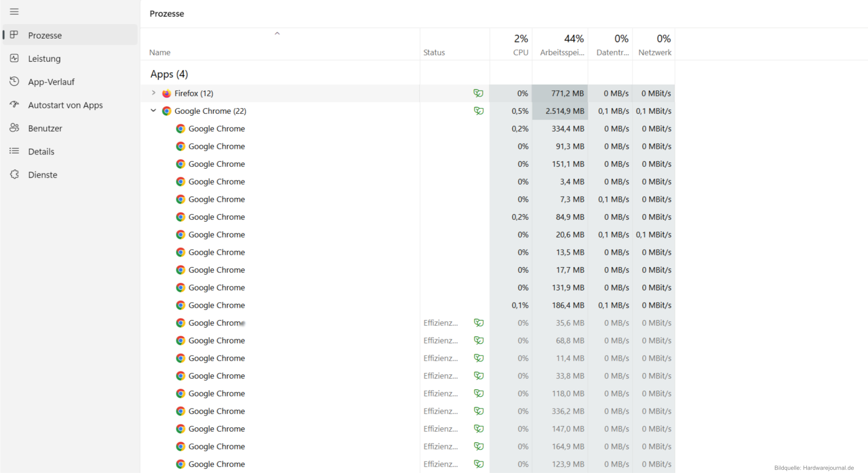Image resolution: width=868 pixels, height=473 pixels.
Task: Select Chrome process using 7,3 MB
Action: [407, 199]
